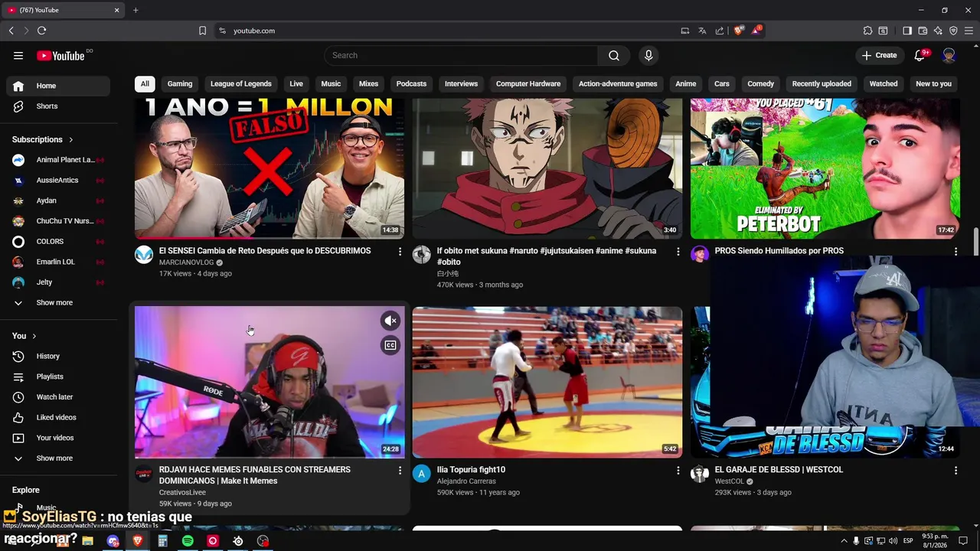Open browser extensions puzzle icon
The image size is (980, 551).
[x=867, y=31]
